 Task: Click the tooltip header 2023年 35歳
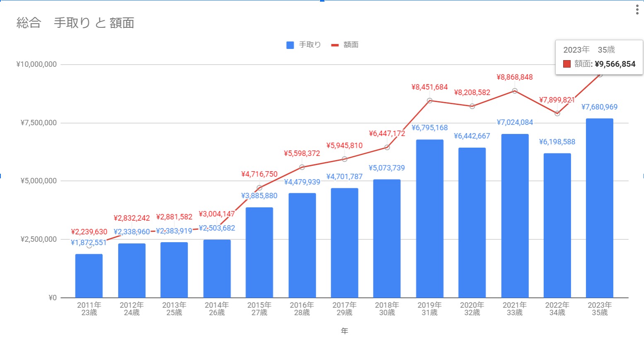point(589,50)
